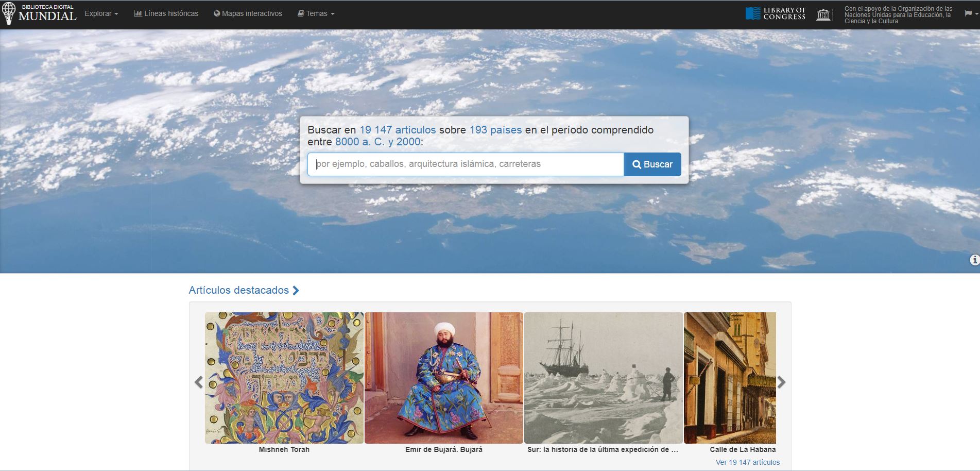Expand the Temas dropdown menu
The width and height of the screenshot is (980, 471).
pos(316,14)
